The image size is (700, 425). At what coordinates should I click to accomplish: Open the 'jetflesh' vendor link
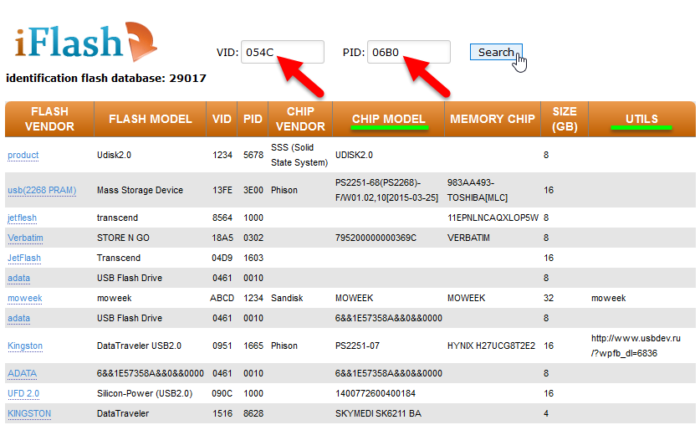point(22,218)
